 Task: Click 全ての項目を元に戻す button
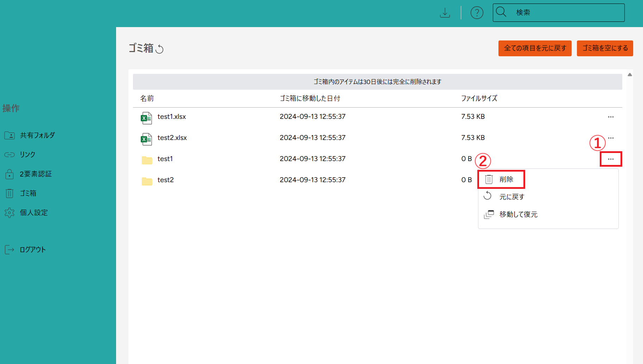tap(535, 48)
